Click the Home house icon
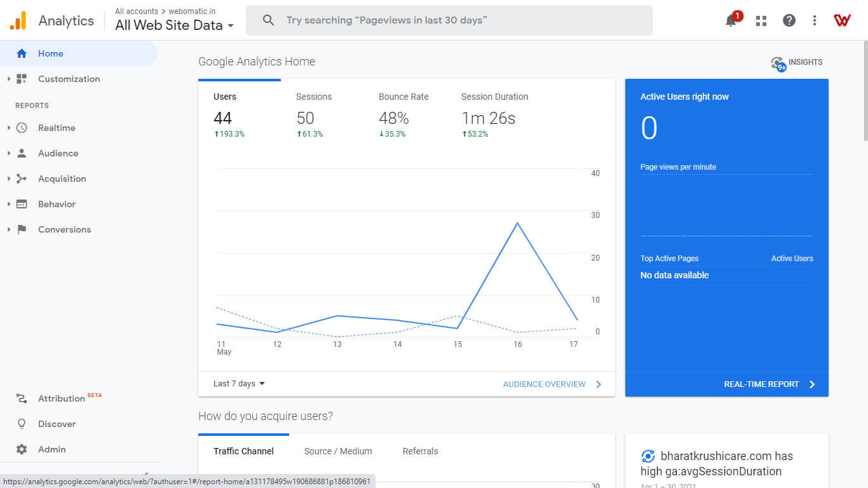Screen dimensions: 868x488 pyautogui.click(x=22, y=53)
